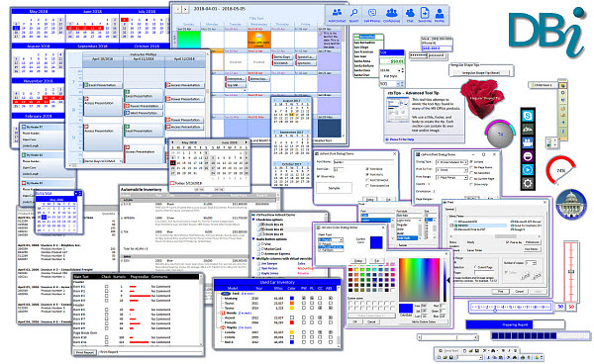Click the video camera icon in black sidebar
This screenshot has height=364, width=594.
(528, 142)
